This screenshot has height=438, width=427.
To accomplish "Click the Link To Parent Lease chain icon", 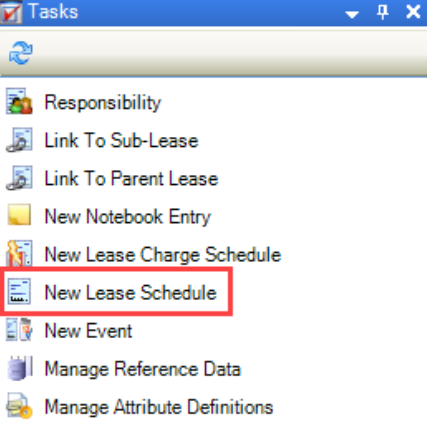I will (19, 178).
